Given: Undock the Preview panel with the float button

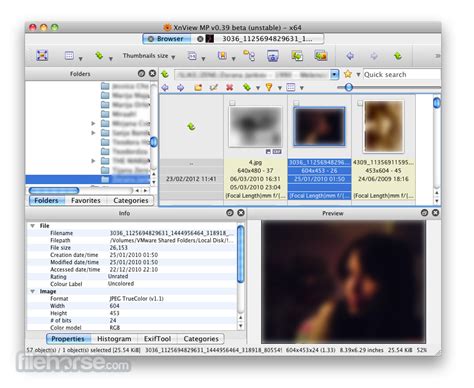Looking at the screenshot, I should pyautogui.click(x=424, y=213).
